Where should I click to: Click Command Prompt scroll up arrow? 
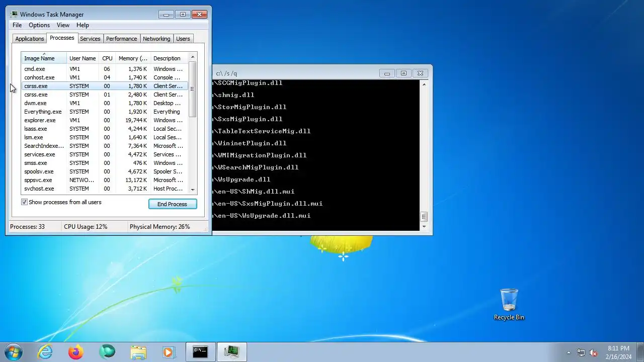tap(424, 84)
